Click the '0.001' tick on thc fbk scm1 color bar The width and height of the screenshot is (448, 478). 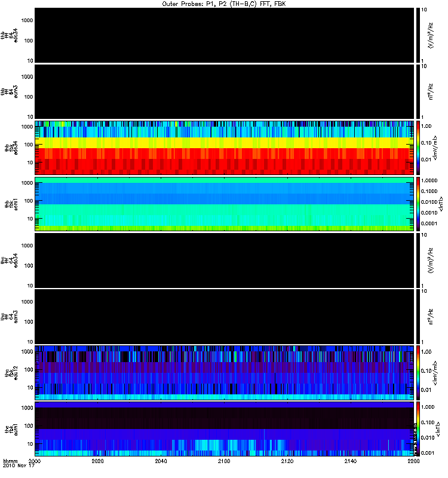click(428, 453)
